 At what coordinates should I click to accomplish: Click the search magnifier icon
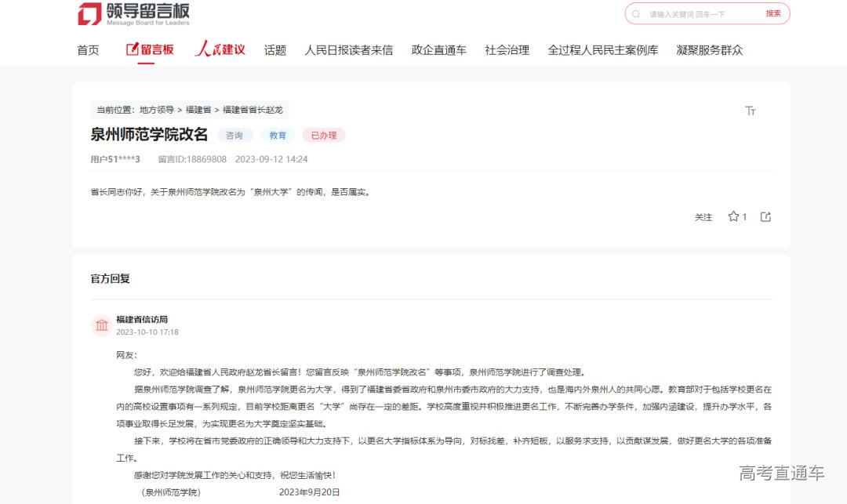(635, 13)
